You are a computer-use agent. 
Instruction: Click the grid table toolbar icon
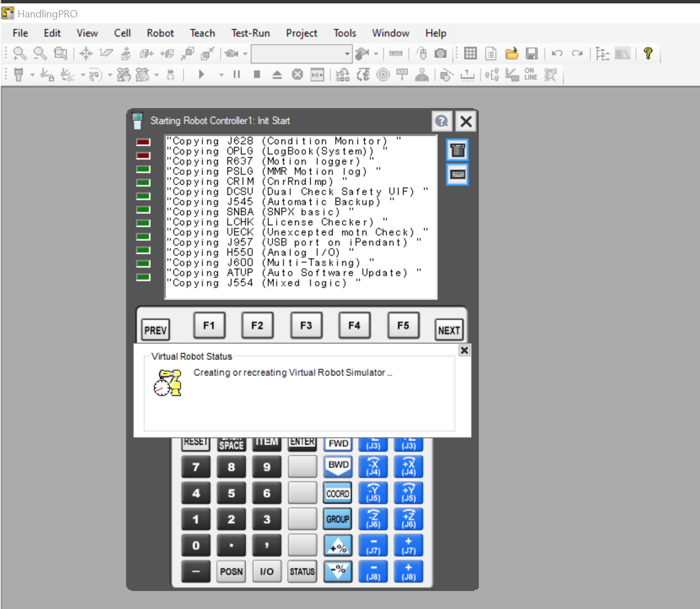[x=470, y=53]
